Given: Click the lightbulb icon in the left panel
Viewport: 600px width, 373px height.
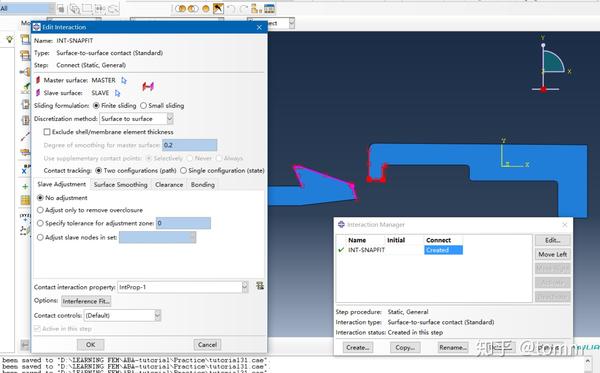Looking at the screenshot, I should pyautogui.click(x=10, y=39).
